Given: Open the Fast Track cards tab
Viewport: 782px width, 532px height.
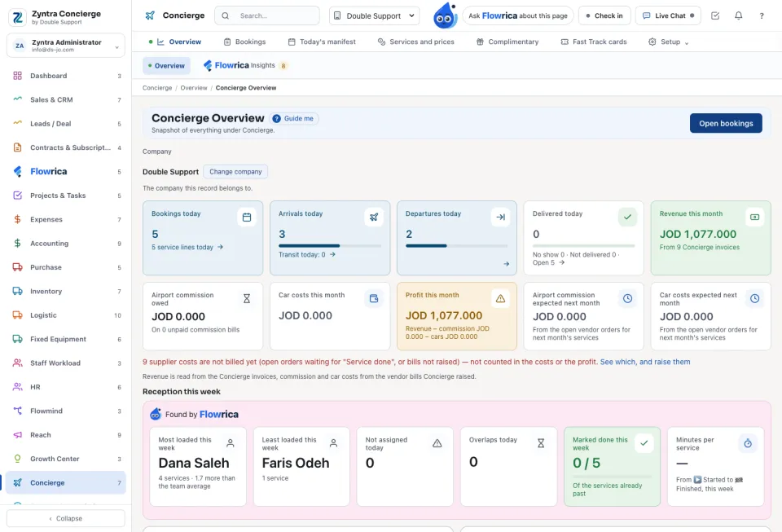Looking at the screenshot, I should [594, 42].
